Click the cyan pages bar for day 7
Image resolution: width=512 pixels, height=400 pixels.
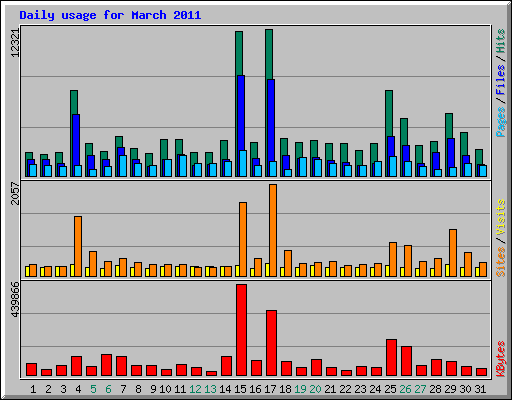coord(123,166)
